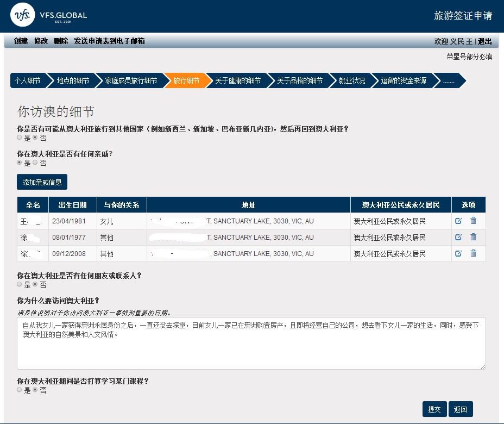Select 否 for having relatives in Australia

[x=36, y=163]
